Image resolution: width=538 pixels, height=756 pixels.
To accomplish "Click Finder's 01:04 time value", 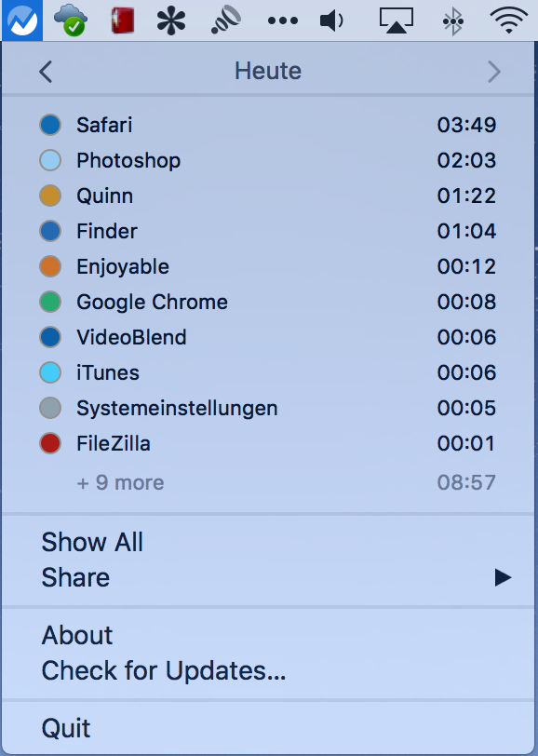I will pyautogui.click(x=466, y=231).
